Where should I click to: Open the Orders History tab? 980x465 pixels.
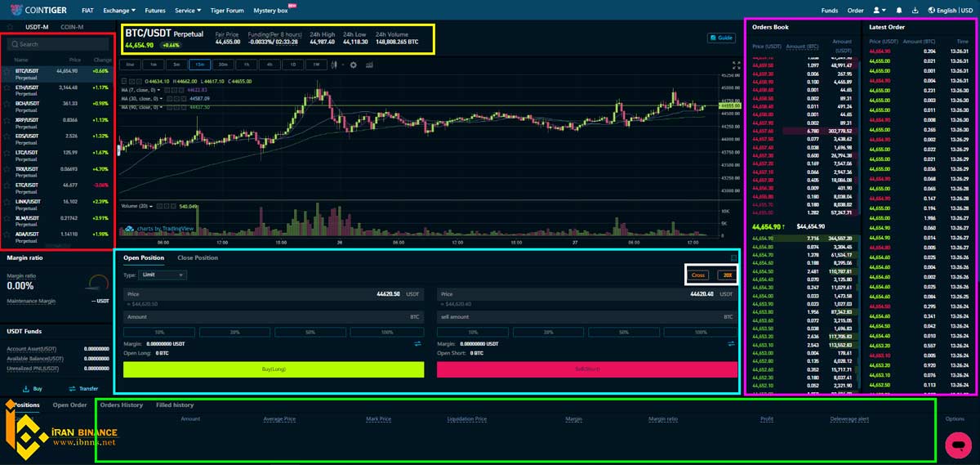tap(121, 405)
